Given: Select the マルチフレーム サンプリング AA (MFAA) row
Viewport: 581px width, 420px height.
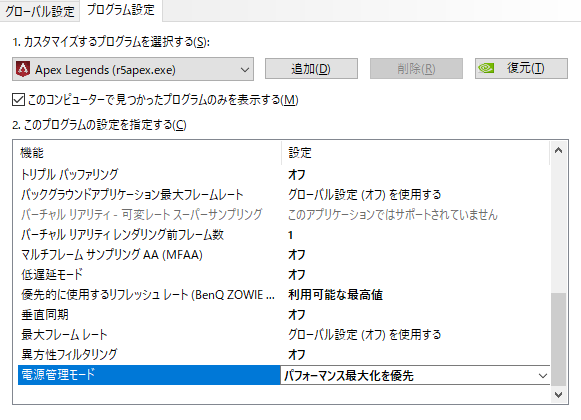Looking at the screenshot, I should pyautogui.click(x=284, y=255).
